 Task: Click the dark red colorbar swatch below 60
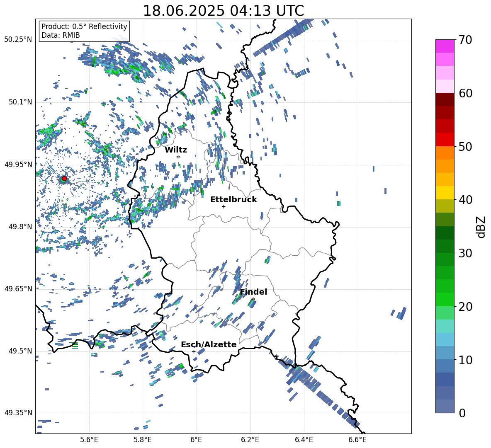coord(445,100)
